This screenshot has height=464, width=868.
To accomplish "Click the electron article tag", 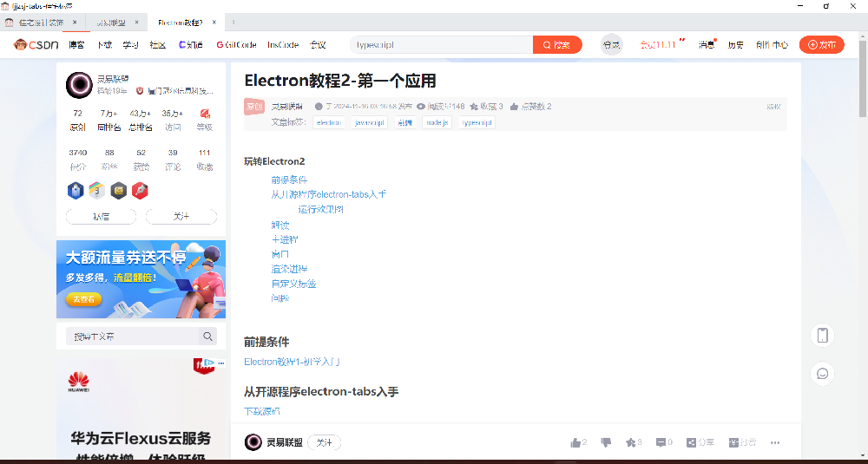I will coord(329,122).
